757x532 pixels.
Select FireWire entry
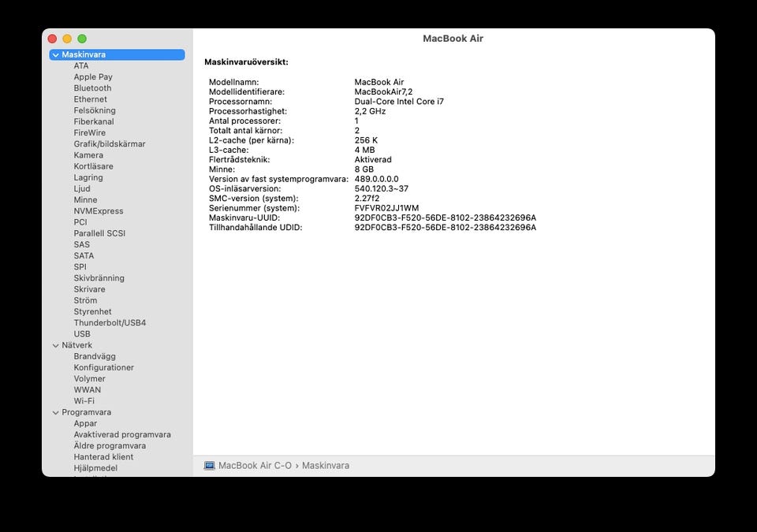point(90,132)
